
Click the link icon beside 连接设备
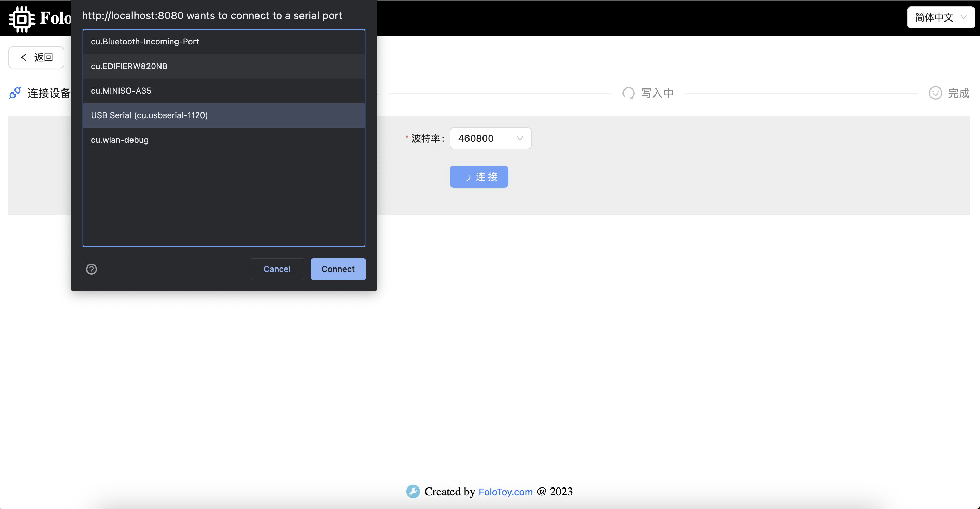[x=15, y=93]
